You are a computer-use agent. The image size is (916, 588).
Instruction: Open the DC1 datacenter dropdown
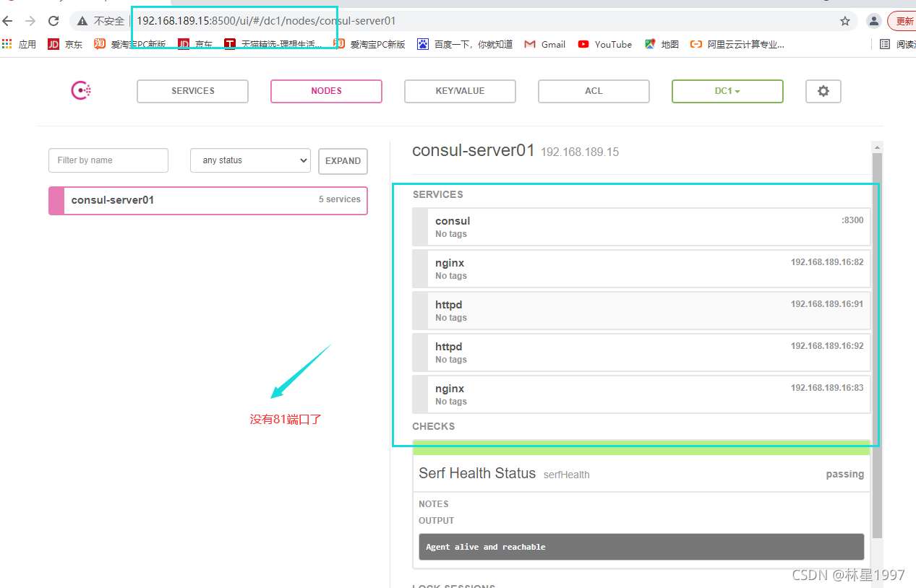(727, 91)
